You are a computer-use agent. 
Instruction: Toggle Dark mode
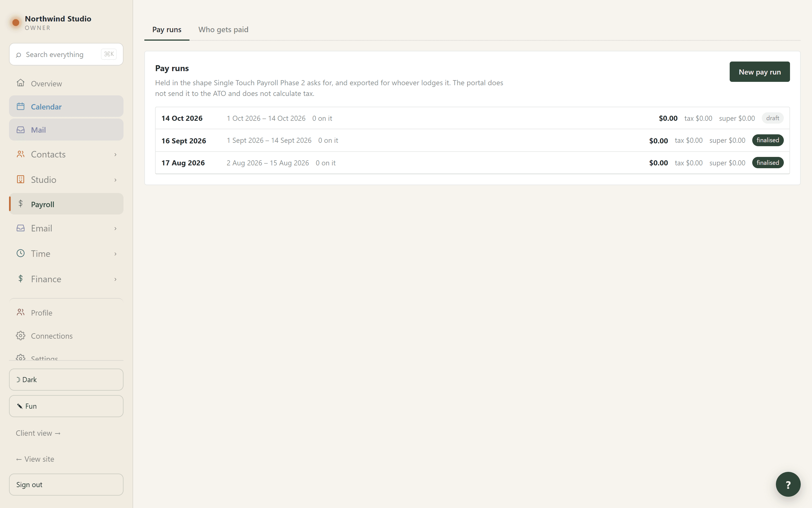pyautogui.click(x=66, y=380)
